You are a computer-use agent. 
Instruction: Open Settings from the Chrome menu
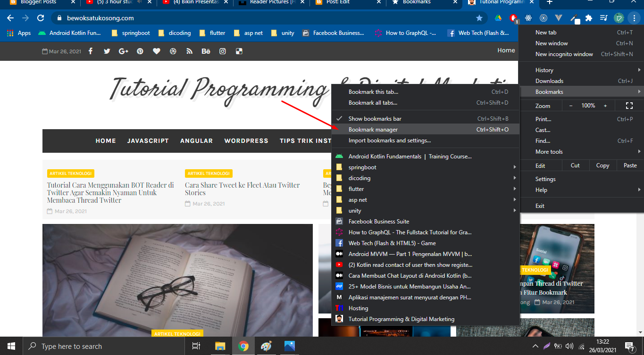pos(545,179)
